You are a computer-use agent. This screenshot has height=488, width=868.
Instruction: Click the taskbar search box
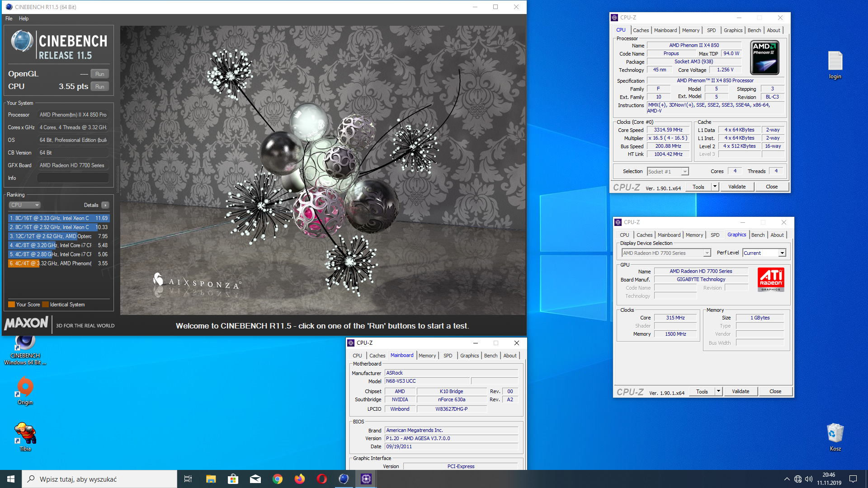99,479
